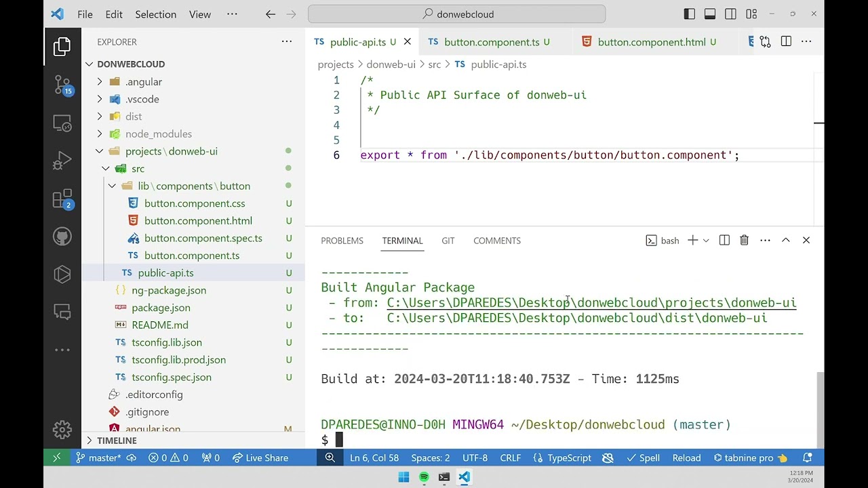868x488 pixels.
Task: Select TypeScript language mode in status bar
Action: (x=562, y=458)
